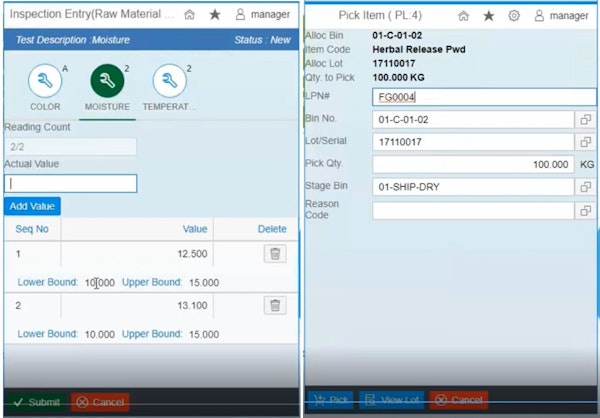Select the TEMPERATURE test wrench icon
The height and width of the screenshot is (418, 600).
(170, 81)
